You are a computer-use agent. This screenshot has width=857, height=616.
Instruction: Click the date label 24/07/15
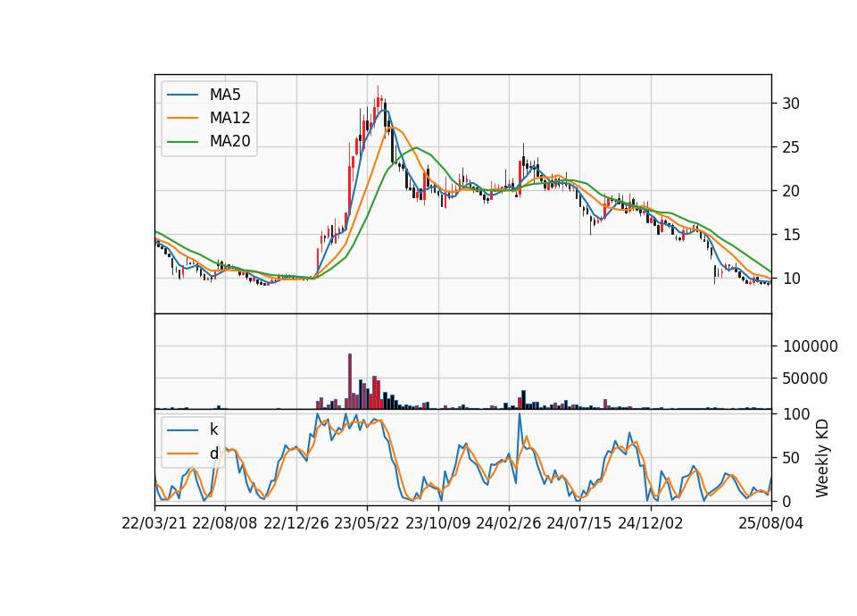[579, 523]
